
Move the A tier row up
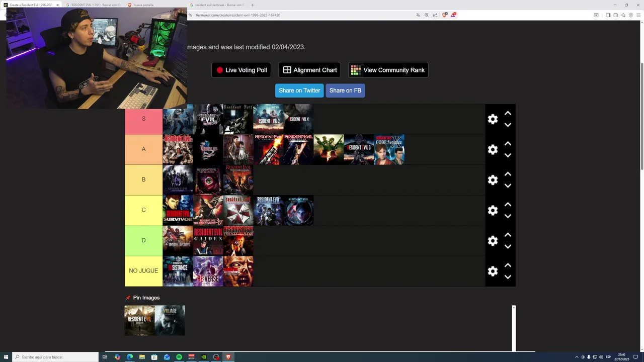(508, 143)
